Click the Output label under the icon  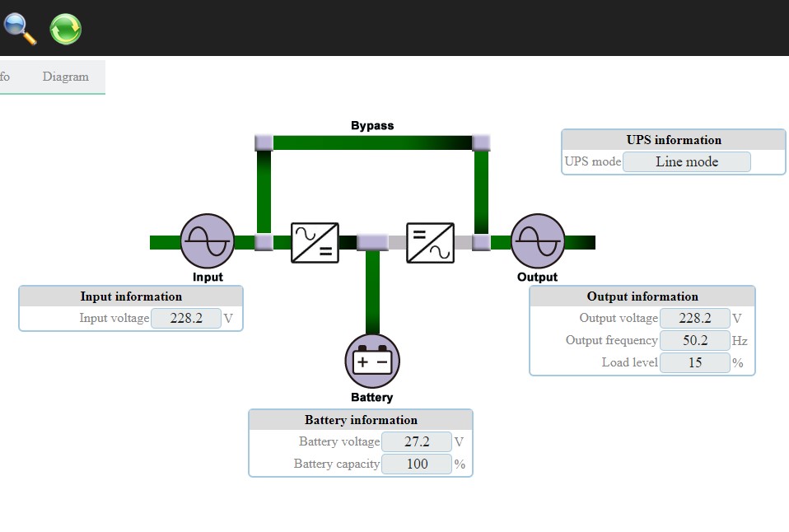click(x=538, y=277)
